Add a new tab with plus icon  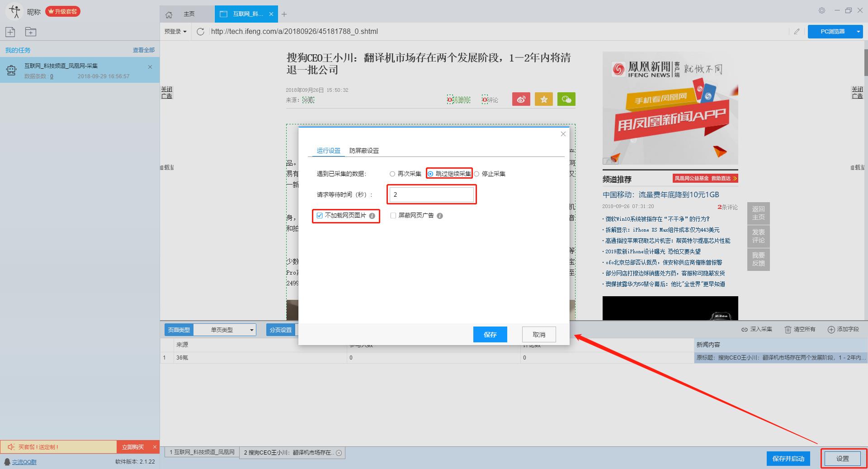284,14
